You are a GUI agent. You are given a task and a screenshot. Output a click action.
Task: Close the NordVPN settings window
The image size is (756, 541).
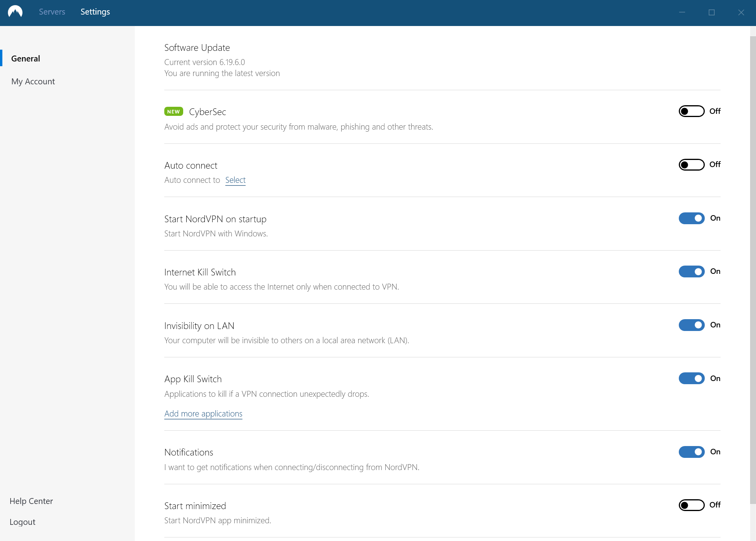pyautogui.click(x=741, y=12)
